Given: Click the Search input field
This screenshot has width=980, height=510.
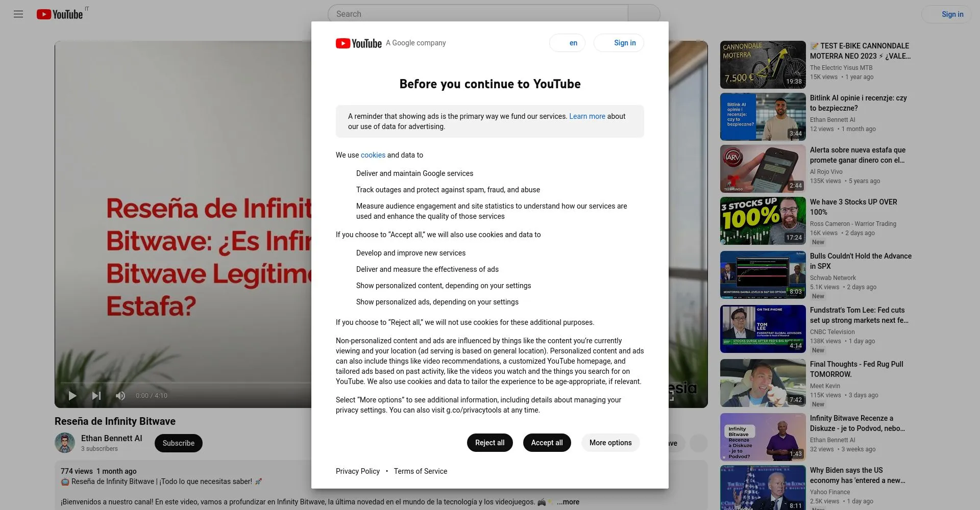Looking at the screenshot, I should tap(478, 14).
